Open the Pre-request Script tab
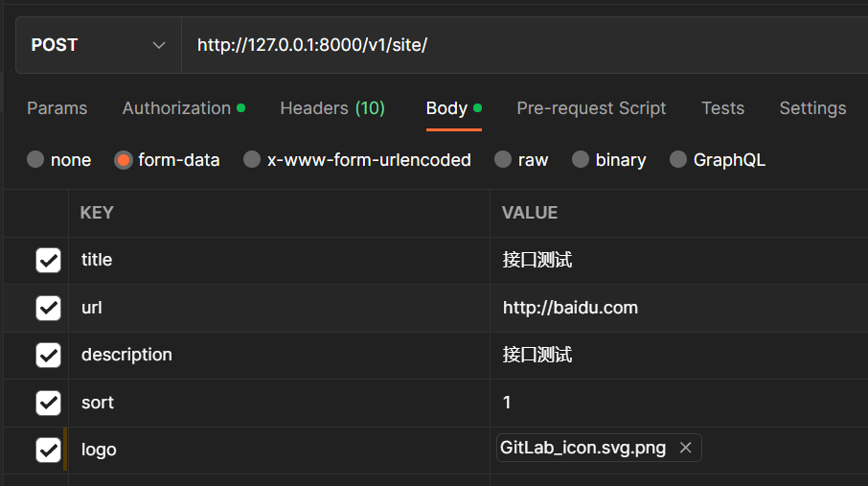The image size is (868, 486). [x=591, y=108]
